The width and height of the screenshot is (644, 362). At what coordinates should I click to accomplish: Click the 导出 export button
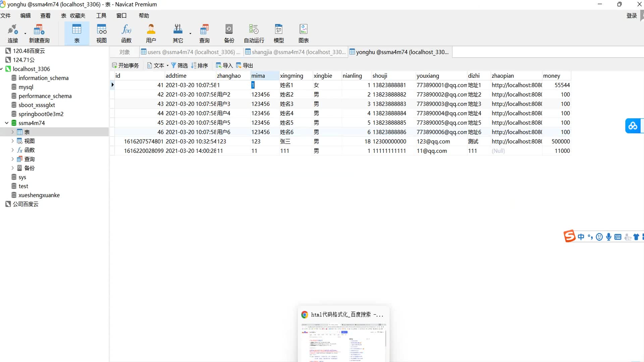(x=245, y=65)
